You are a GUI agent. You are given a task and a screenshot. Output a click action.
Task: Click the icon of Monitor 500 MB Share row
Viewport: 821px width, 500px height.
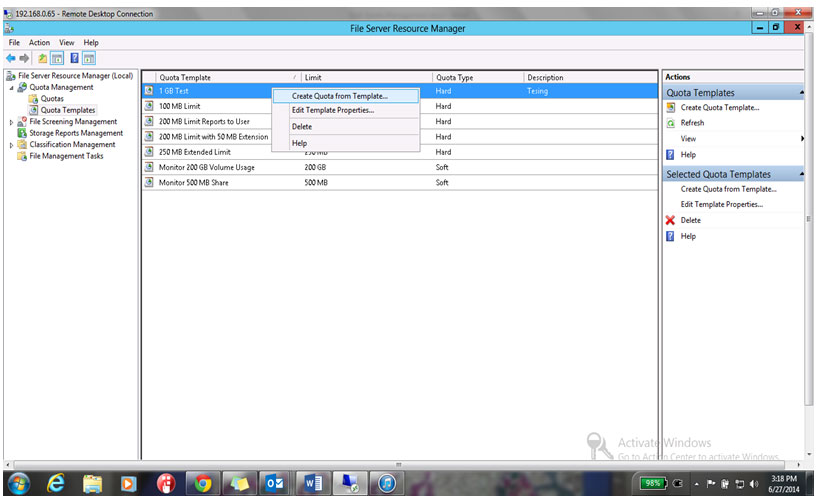149,182
